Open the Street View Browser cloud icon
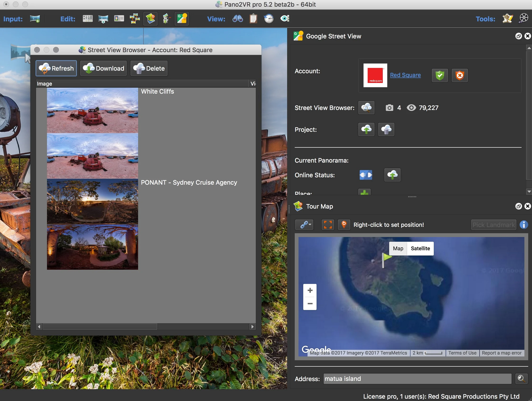This screenshot has height=401, width=532. [366, 108]
